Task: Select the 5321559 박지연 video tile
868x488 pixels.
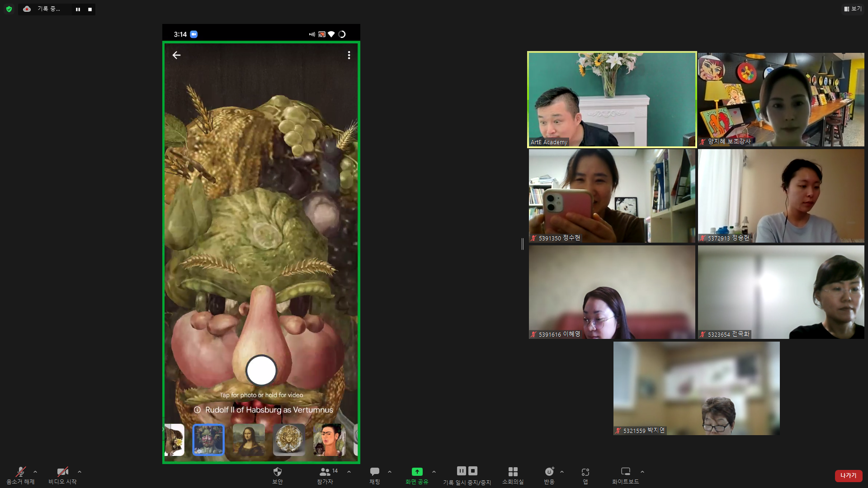Action: click(697, 388)
